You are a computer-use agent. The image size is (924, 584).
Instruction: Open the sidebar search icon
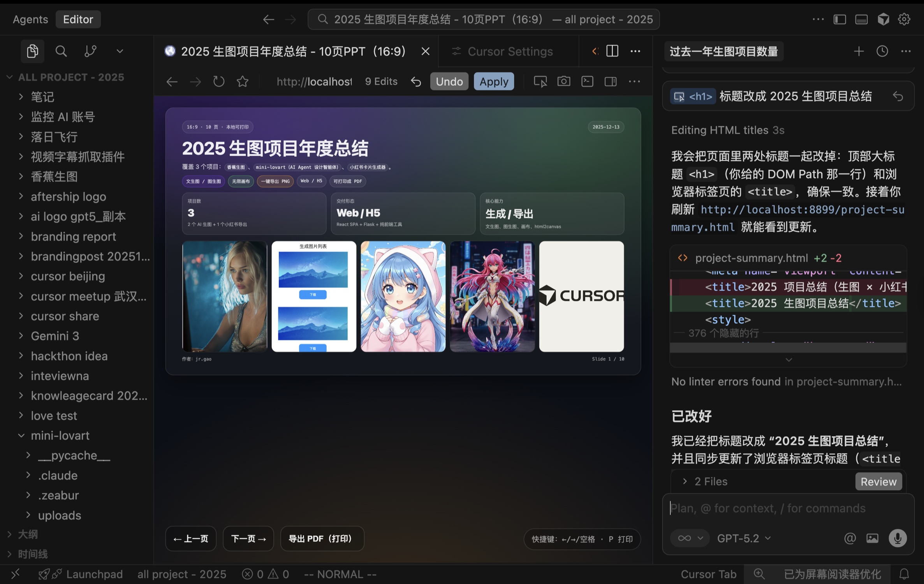coord(61,51)
